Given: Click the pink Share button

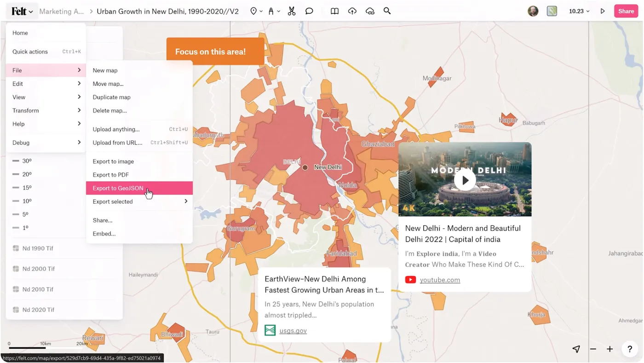Looking at the screenshot, I should tap(626, 11).
